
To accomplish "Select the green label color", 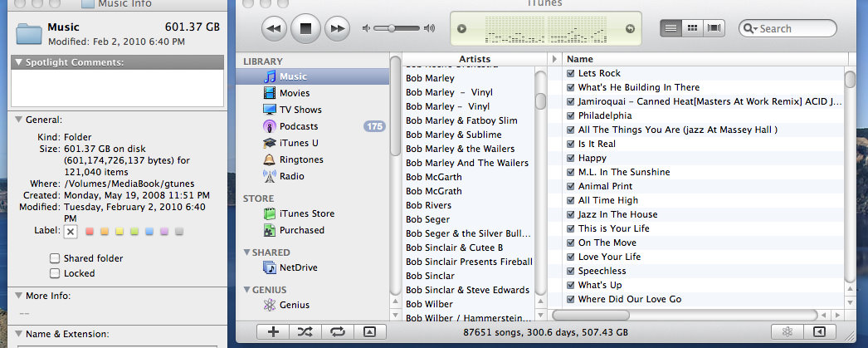I will [x=134, y=232].
